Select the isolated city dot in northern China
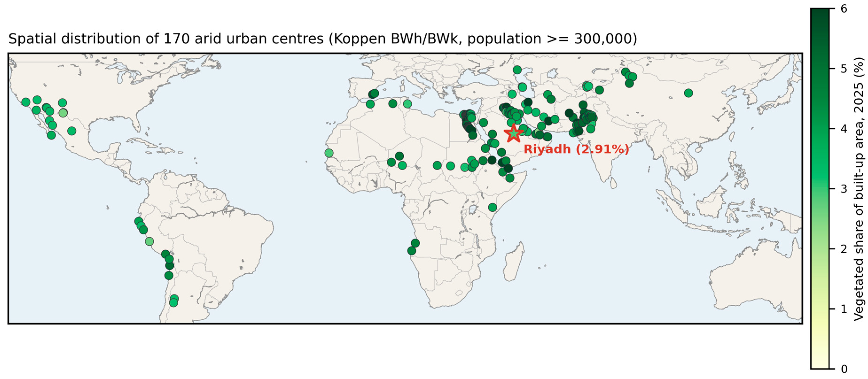 pyautogui.click(x=688, y=93)
